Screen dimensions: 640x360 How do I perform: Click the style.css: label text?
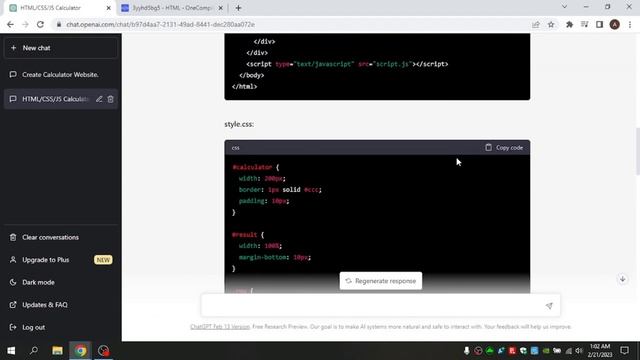239,124
